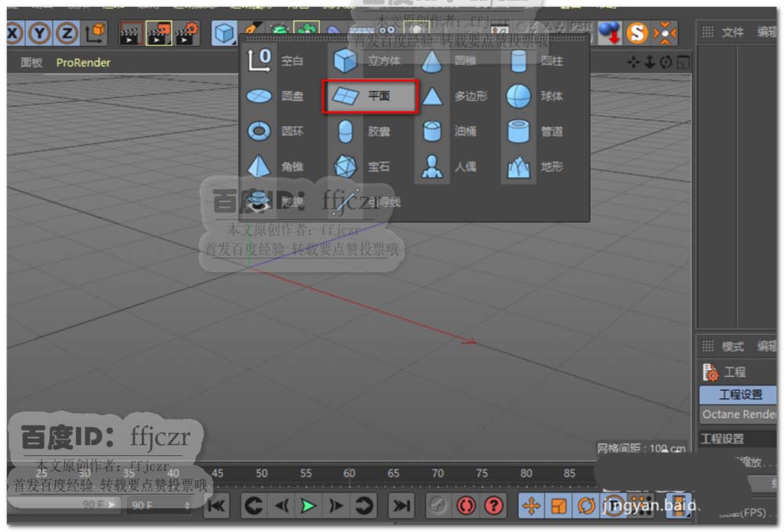
Task: Toggle scale keyframe recording
Action: pos(558,506)
